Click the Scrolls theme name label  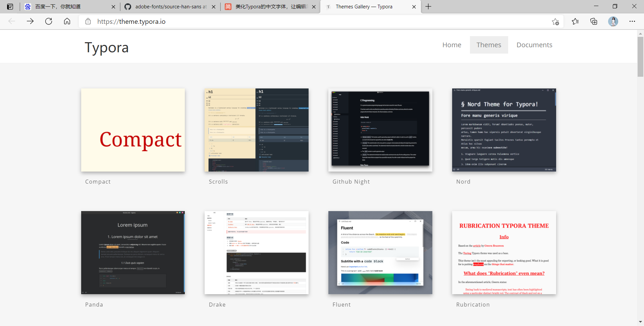click(x=218, y=182)
